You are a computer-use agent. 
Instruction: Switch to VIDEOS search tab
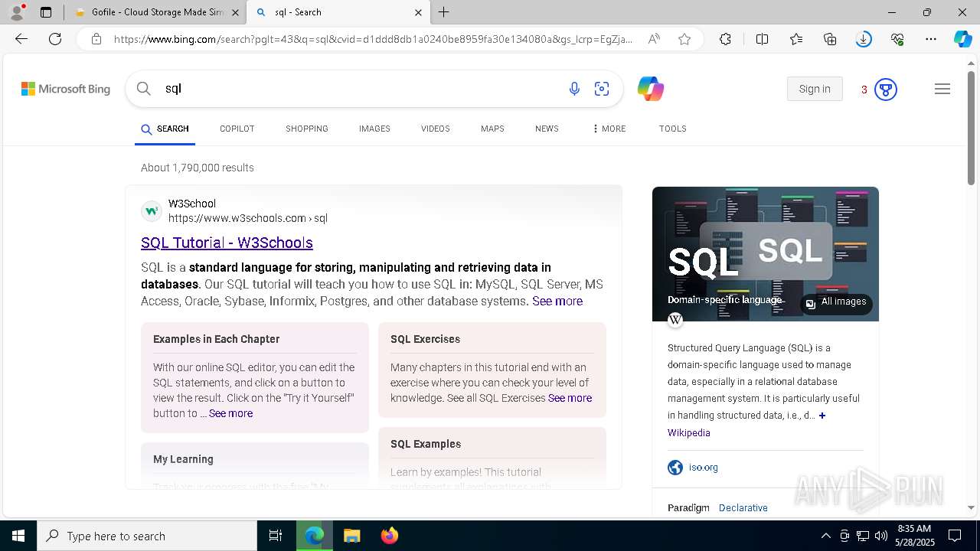(436, 129)
